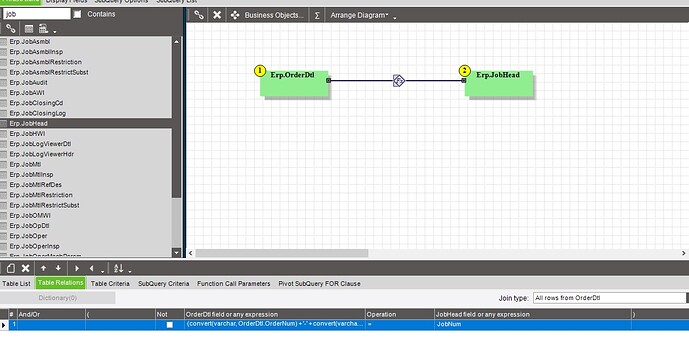Image resolution: width=689 pixels, height=362 pixels.
Task: Switch to the Table List tab
Action: coord(16,283)
